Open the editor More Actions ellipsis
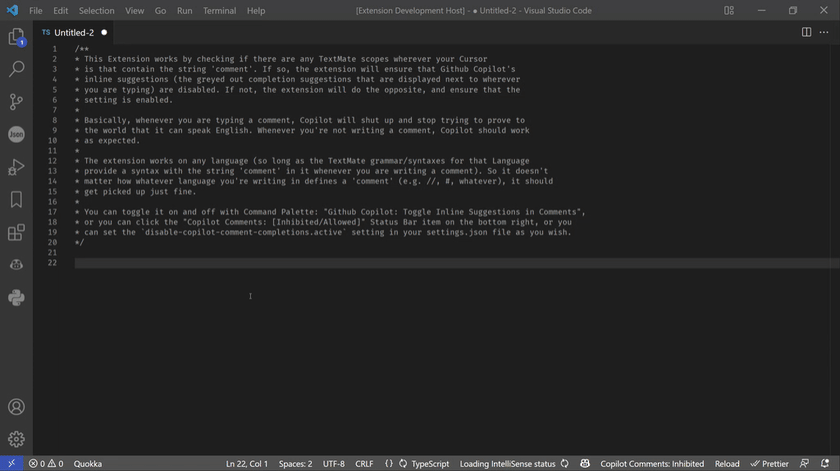 [824, 32]
